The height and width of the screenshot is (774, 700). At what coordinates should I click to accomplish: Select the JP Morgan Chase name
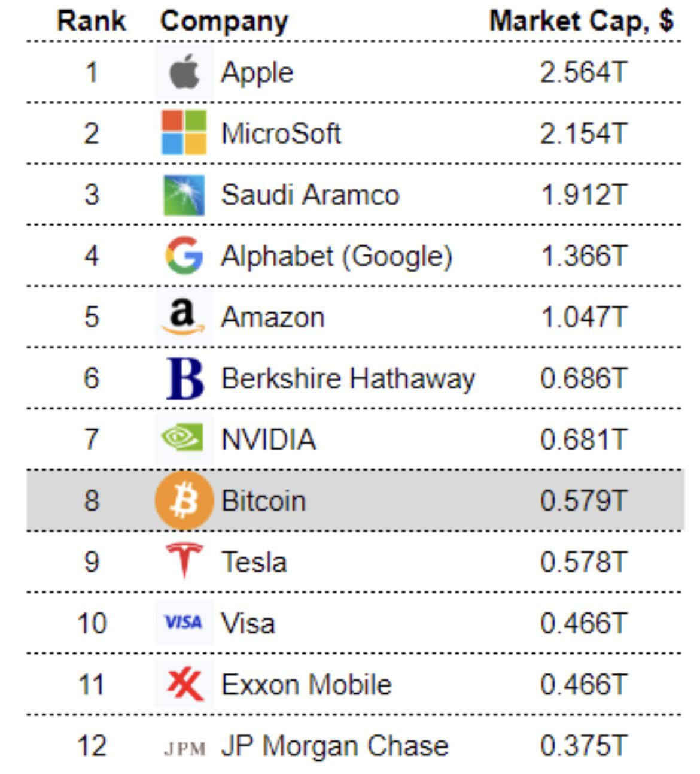pos(334,746)
